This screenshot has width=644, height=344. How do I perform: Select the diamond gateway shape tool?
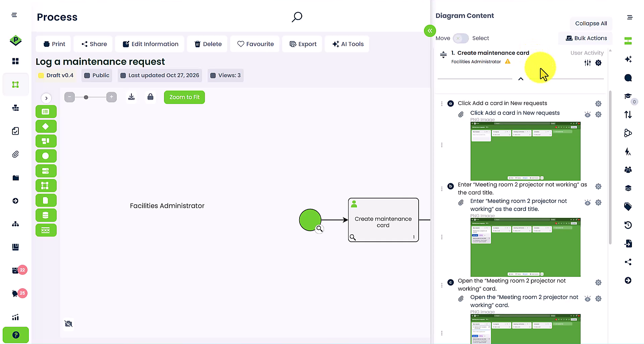point(46,126)
